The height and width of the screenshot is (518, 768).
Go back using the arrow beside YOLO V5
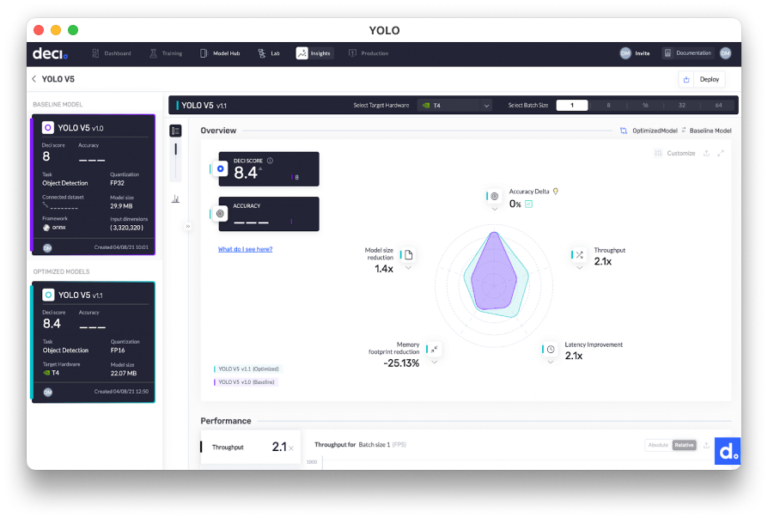pos(34,79)
